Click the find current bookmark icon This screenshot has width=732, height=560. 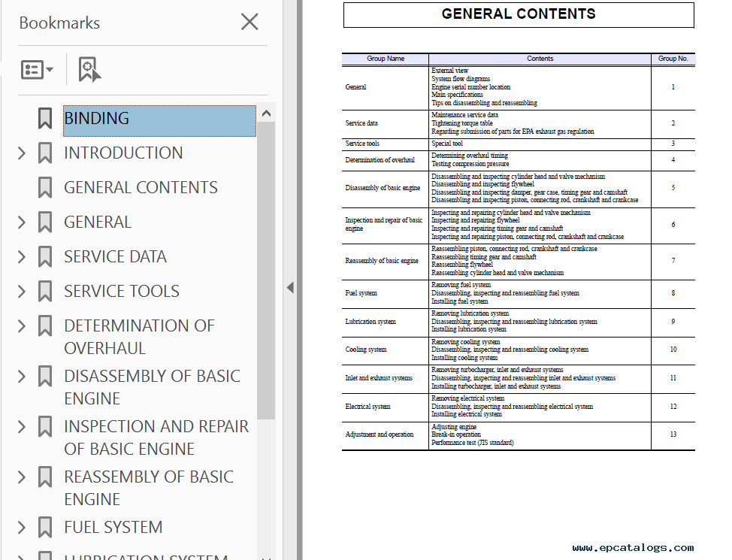pos(89,70)
